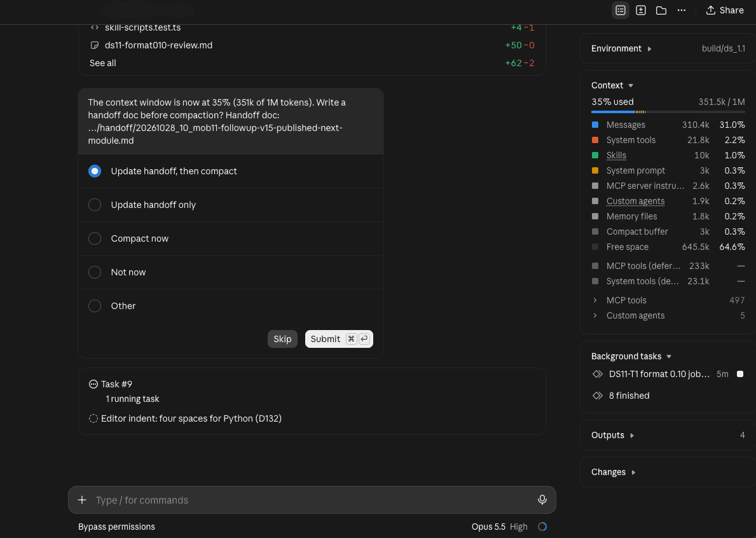Collapse the Context section
756x538 pixels.
click(x=612, y=85)
